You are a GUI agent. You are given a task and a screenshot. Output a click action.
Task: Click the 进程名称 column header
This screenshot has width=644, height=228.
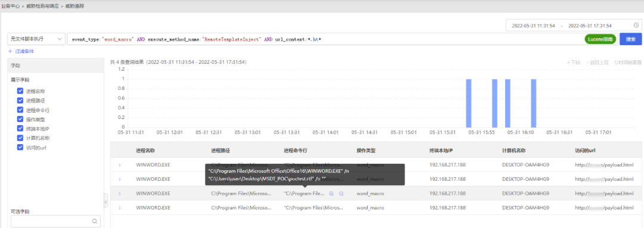pos(145,151)
